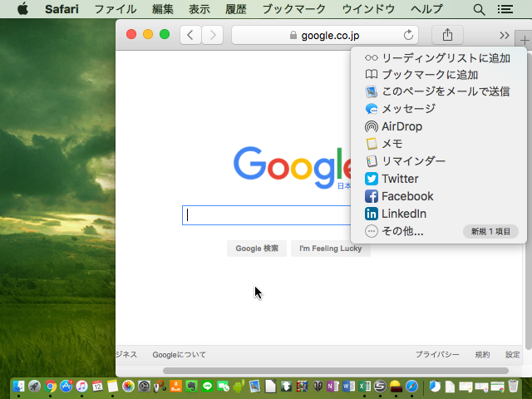Open a new tab with plus button
This screenshot has height=399, width=532.
[524, 42]
